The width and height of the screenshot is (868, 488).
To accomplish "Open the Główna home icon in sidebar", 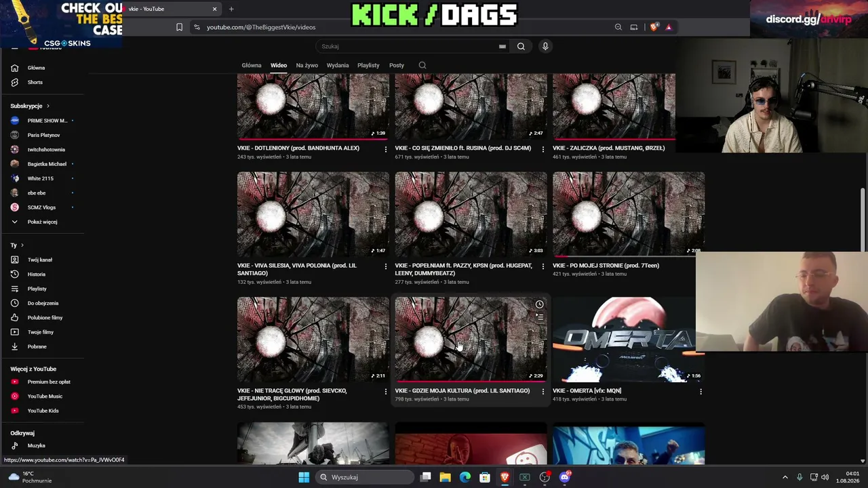I will (x=14, y=68).
